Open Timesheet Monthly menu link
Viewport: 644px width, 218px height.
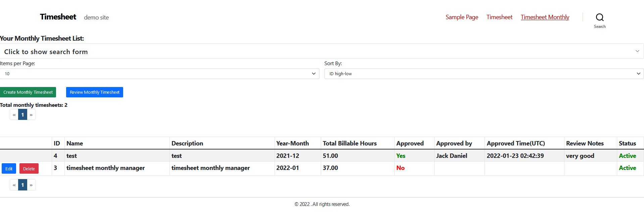pyautogui.click(x=545, y=17)
